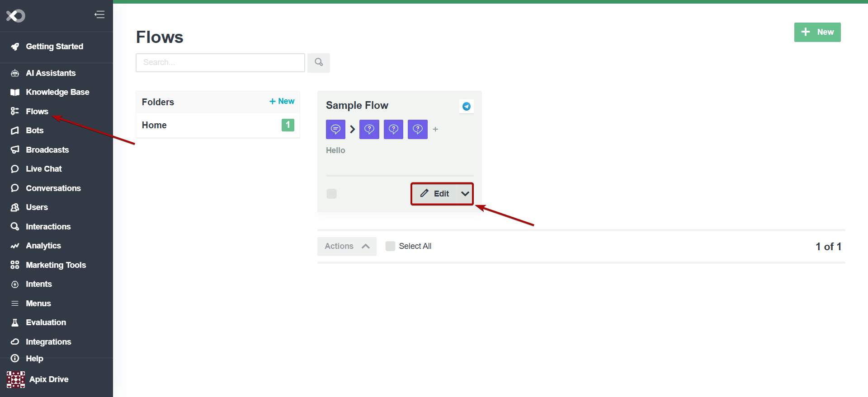The image size is (868, 397).
Task: Click the 'Folders' panel heading
Action: pyautogui.click(x=158, y=102)
